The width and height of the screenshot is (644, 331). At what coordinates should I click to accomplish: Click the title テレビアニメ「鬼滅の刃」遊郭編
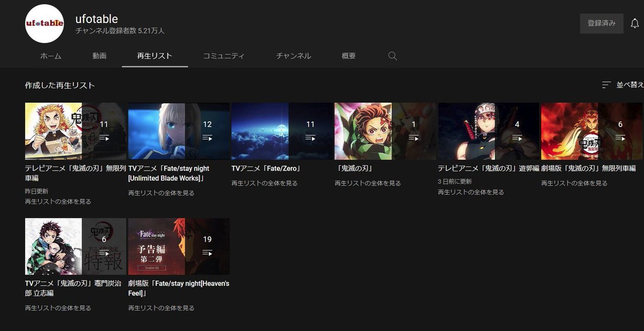click(488, 168)
